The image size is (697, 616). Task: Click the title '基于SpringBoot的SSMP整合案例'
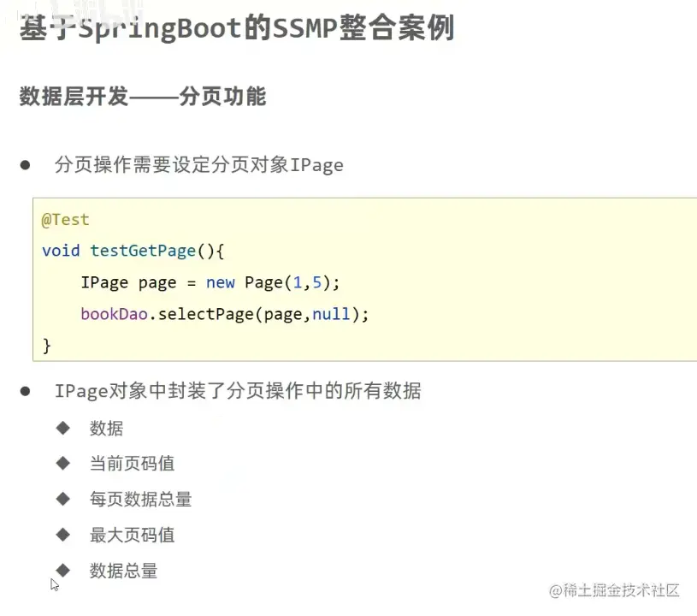(237, 28)
